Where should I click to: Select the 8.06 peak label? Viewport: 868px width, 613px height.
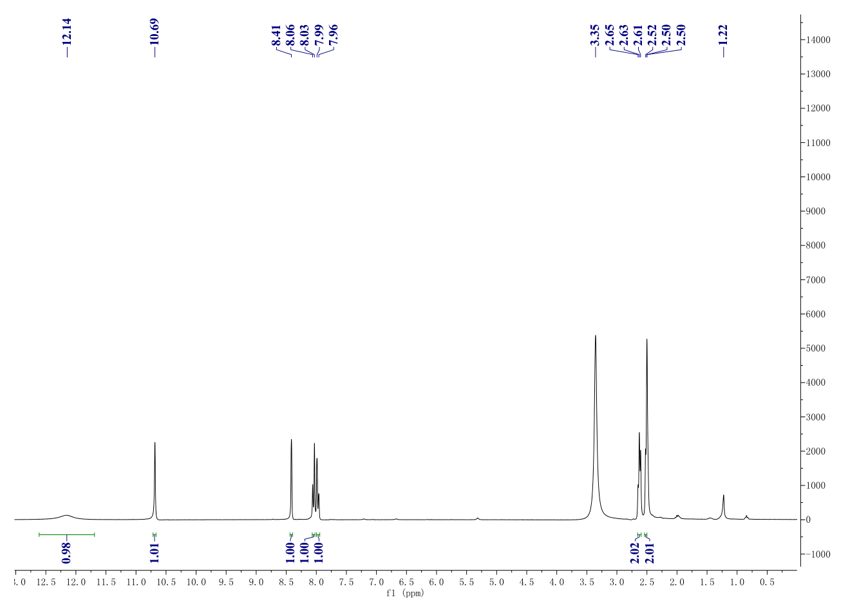[x=290, y=35]
